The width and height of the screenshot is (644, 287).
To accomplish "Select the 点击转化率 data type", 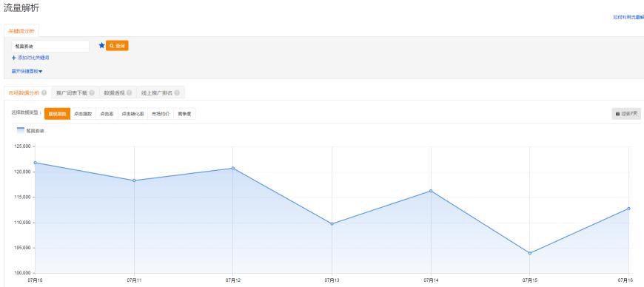I will point(133,114).
